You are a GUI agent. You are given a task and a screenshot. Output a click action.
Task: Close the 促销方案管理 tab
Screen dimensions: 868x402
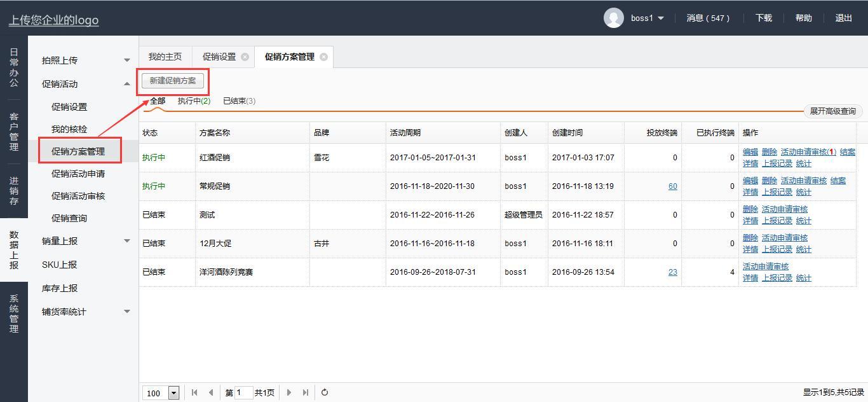[x=323, y=57]
